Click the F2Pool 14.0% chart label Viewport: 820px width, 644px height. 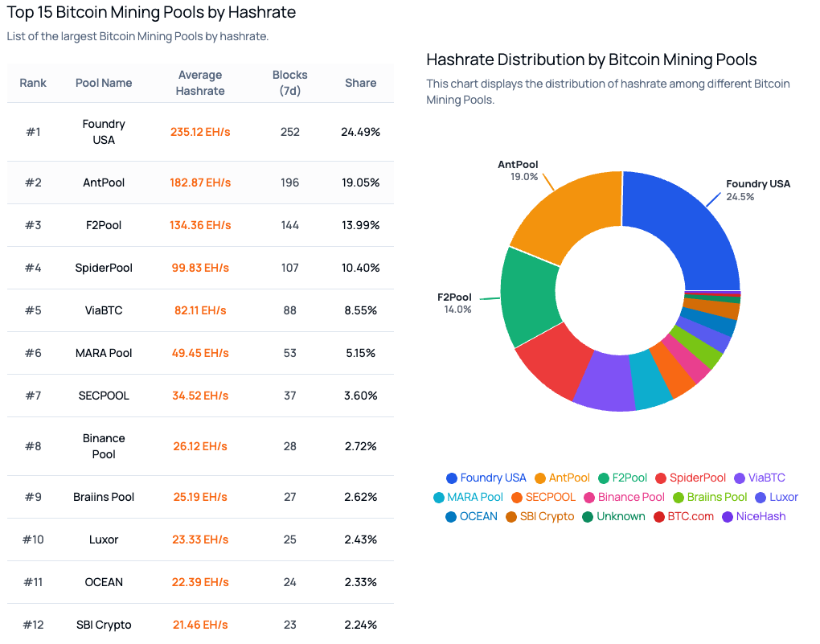pos(454,303)
